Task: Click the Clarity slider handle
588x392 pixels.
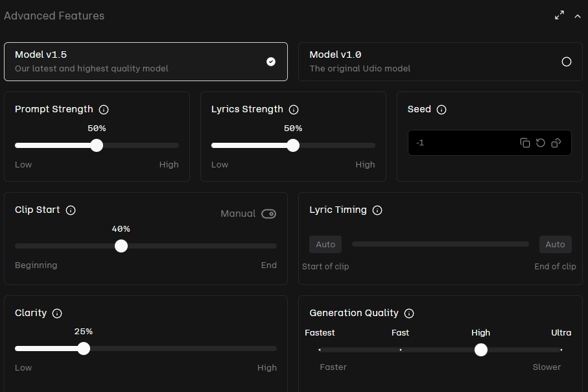Action: point(84,349)
